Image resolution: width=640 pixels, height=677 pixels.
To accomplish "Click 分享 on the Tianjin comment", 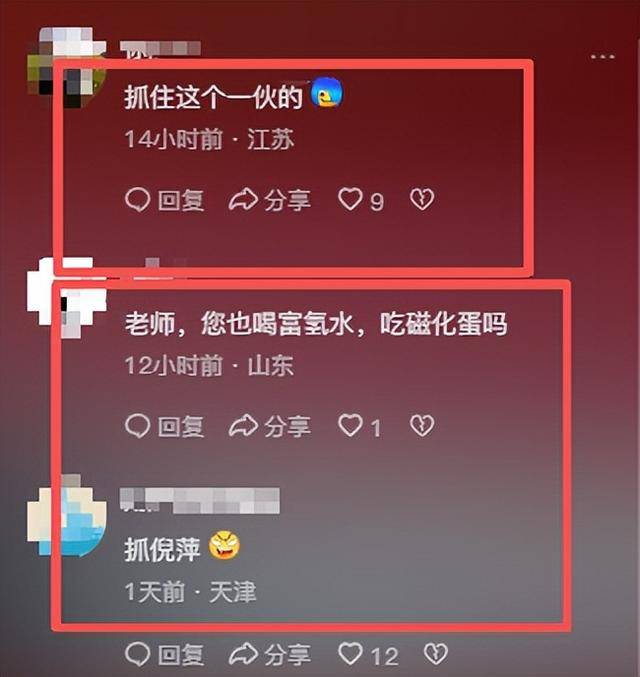I will tap(288, 655).
